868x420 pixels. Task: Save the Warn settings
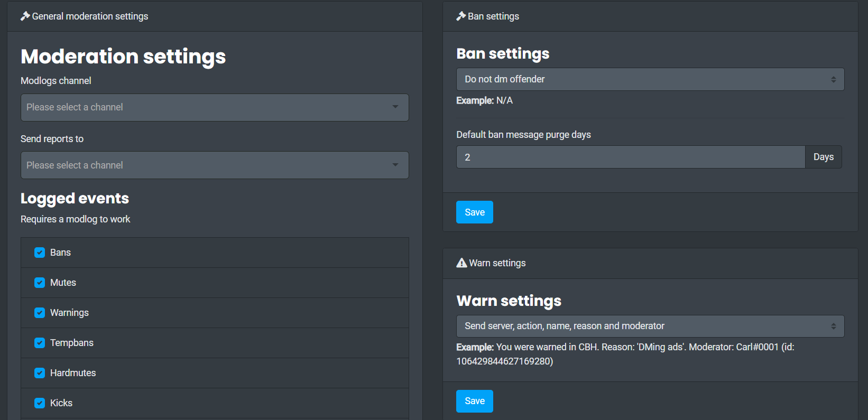475,401
